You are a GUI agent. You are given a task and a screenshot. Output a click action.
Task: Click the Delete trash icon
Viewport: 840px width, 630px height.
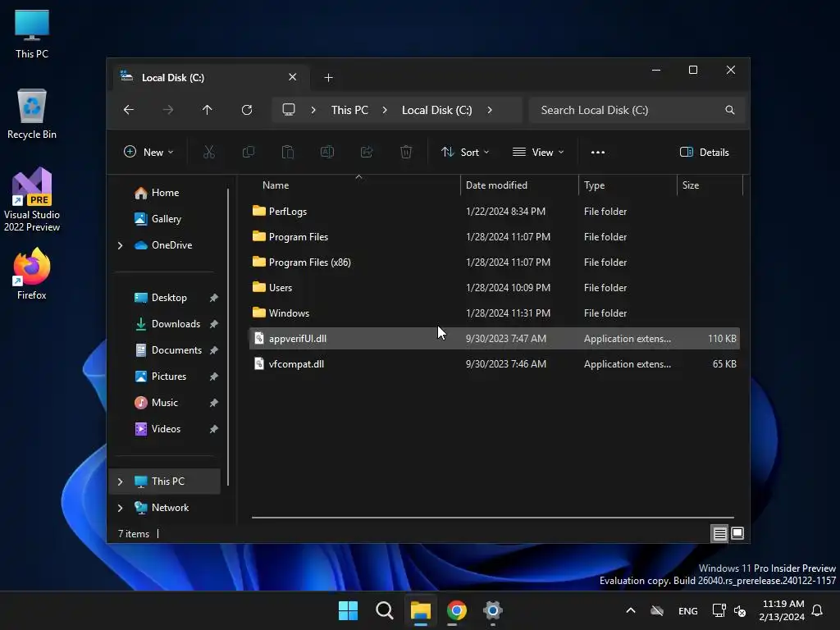click(x=406, y=152)
